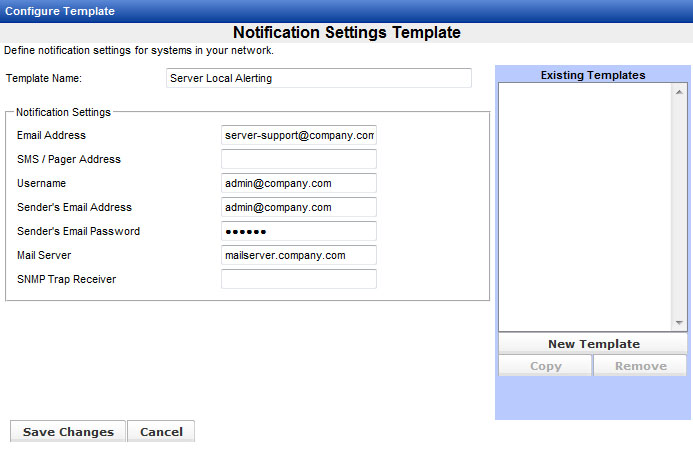
Task: Click the Mail Server input field
Action: click(x=298, y=255)
